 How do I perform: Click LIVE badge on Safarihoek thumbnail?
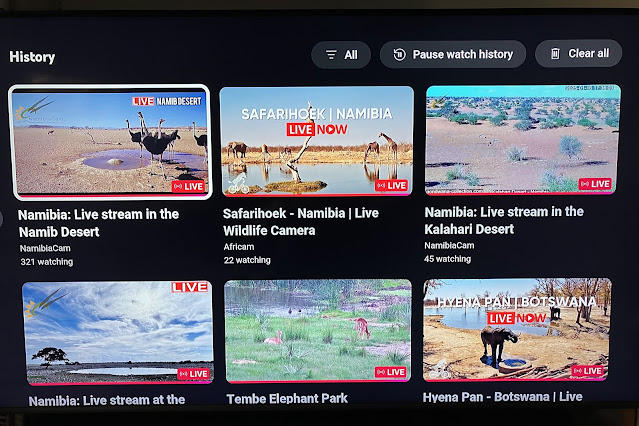click(391, 186)
